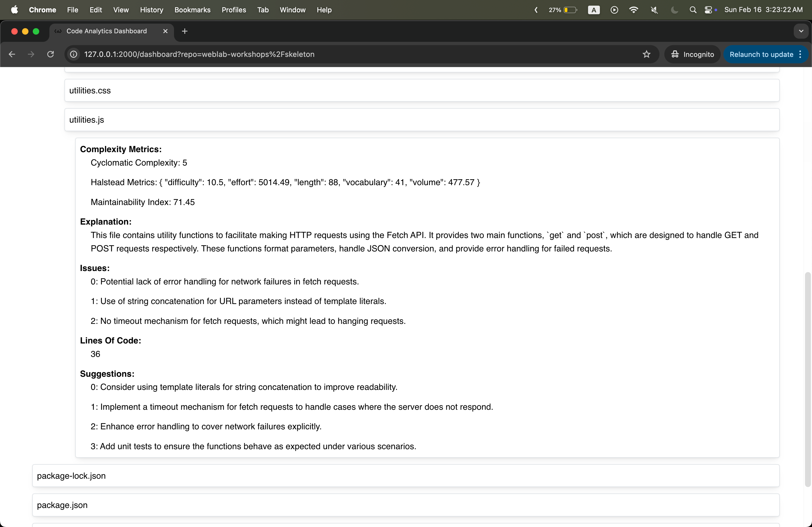Open the Bookmarks menu
Image resolution: width=812 pixels, height=527 pixels.
(192, 10)
